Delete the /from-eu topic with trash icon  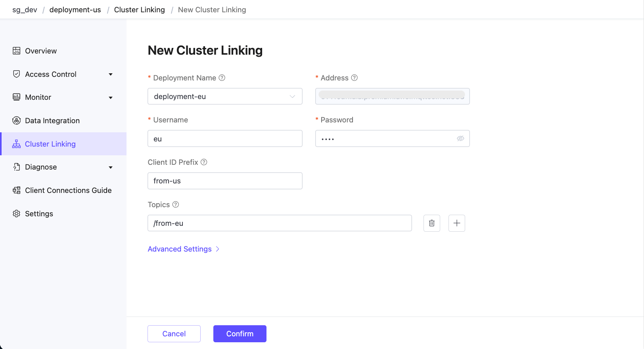coord(432,223)
